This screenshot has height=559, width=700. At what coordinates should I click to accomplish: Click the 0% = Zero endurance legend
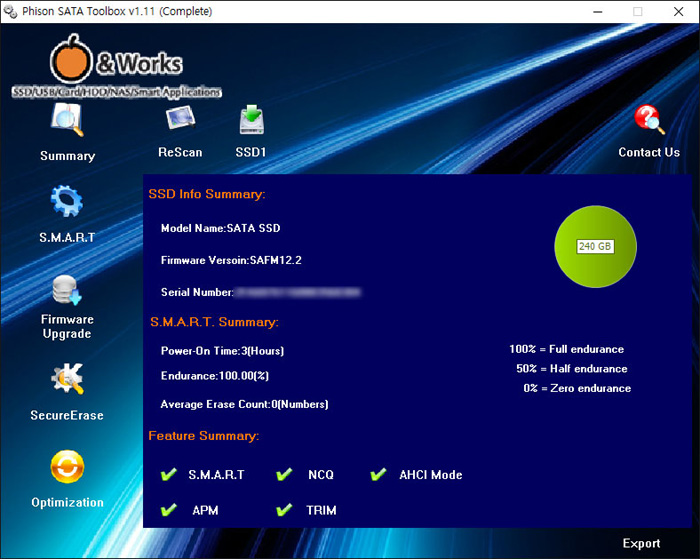pos(577,388)
